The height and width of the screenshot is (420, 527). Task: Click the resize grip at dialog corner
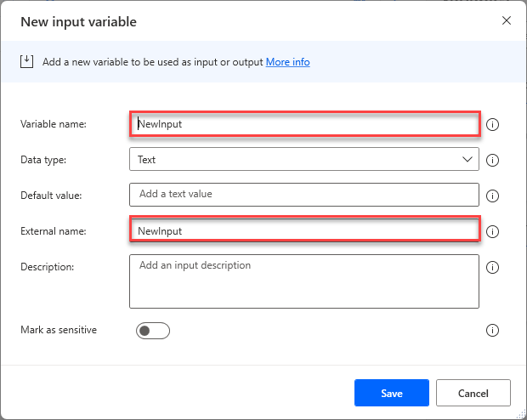[520, 413]
